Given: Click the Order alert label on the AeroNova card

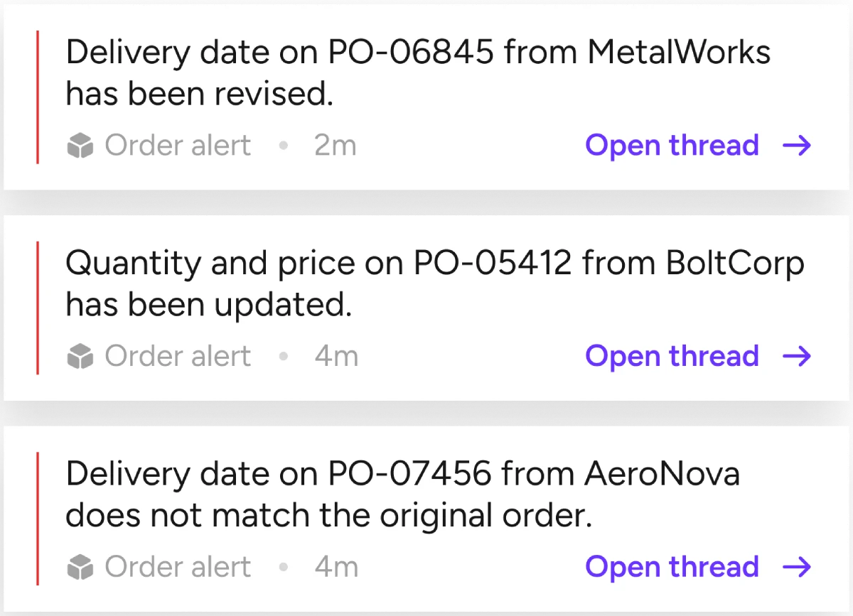Looking at the screenshot, I should pyautogui.click(x=178, y=567).
